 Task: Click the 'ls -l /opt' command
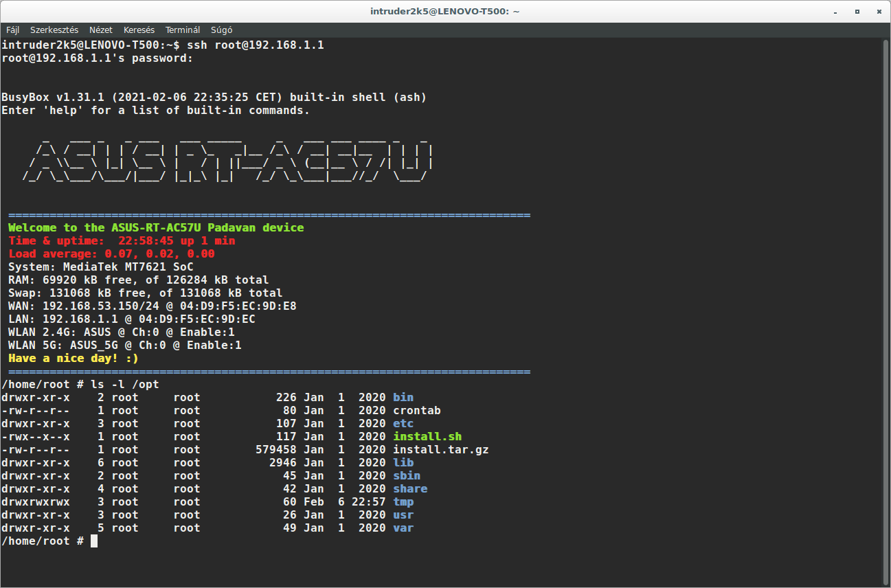[x=125, y=384]
